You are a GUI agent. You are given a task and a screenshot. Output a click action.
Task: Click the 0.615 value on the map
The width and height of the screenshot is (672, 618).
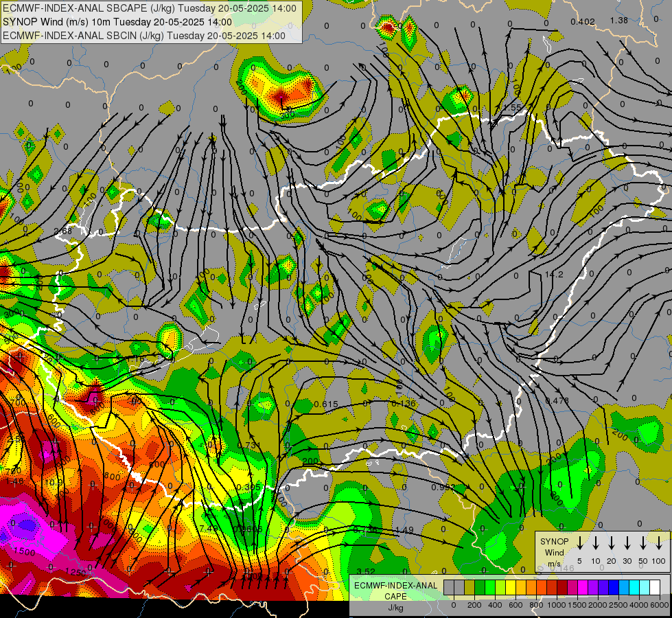pos(326,404)
